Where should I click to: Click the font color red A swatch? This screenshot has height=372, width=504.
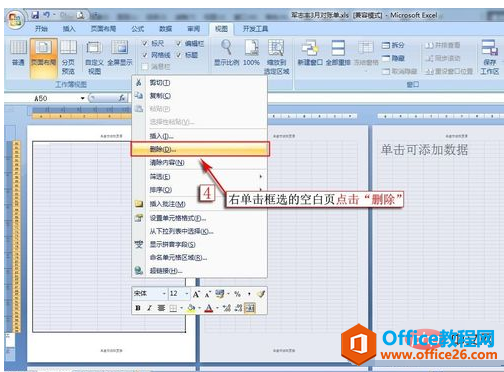coord(209,308)
